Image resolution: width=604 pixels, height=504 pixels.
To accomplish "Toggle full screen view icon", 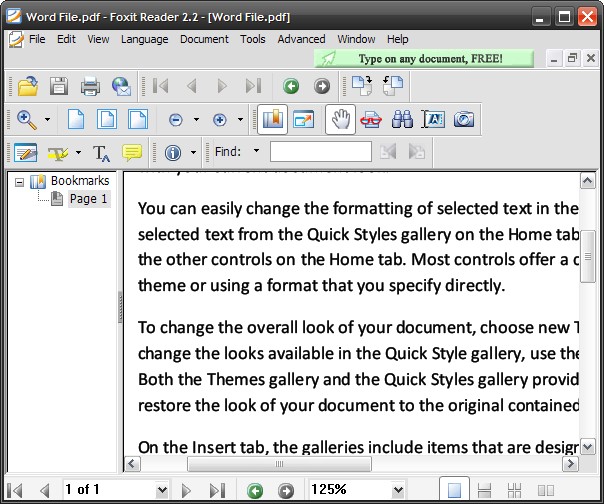I will (304, 119).
